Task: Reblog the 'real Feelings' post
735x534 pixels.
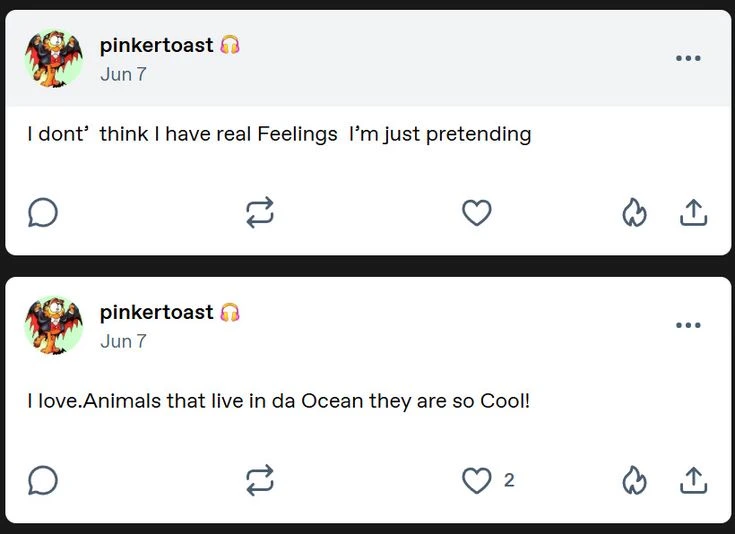Action: click(260, 212)
